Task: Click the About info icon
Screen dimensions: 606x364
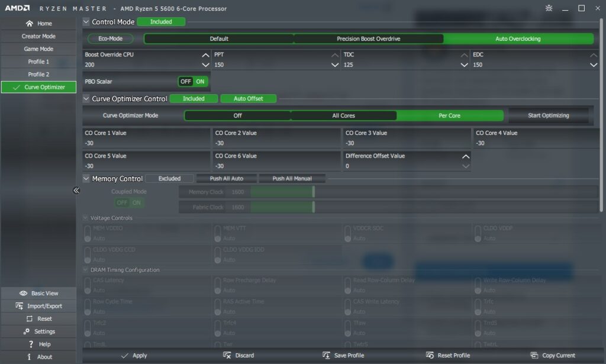Action: pos(29,357)
